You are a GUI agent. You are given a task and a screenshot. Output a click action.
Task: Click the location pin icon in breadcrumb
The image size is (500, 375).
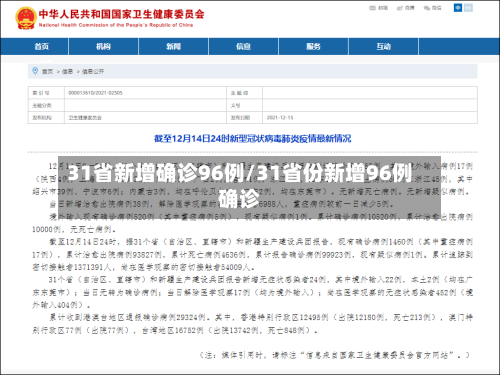pos(35,71)
